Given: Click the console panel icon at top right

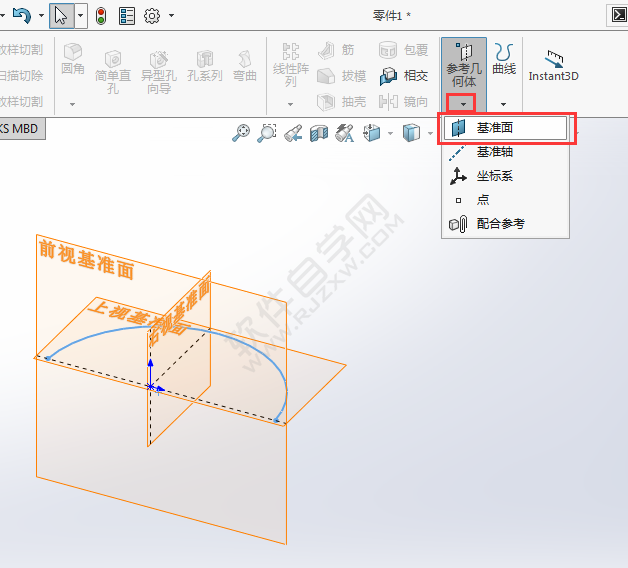Looking at the screenshot, I should pyautogui.click(x=619, y=16).
